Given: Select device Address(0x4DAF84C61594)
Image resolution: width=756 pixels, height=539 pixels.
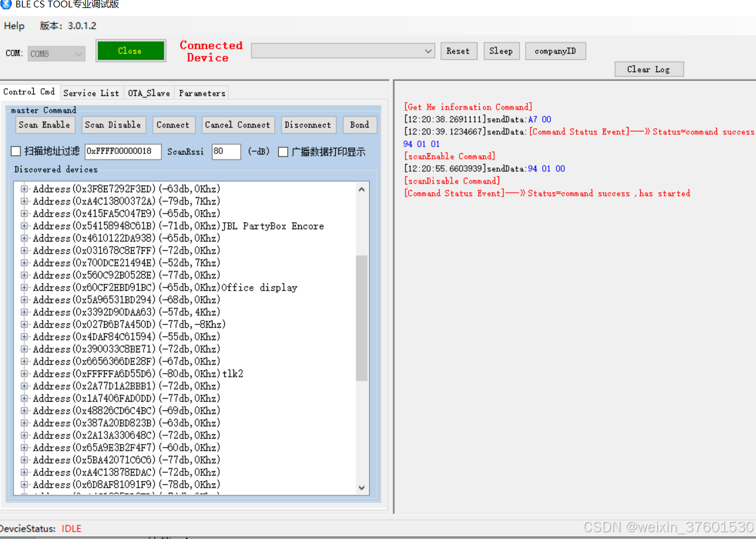Looking at the screenshot, I should tap(126, 337).
